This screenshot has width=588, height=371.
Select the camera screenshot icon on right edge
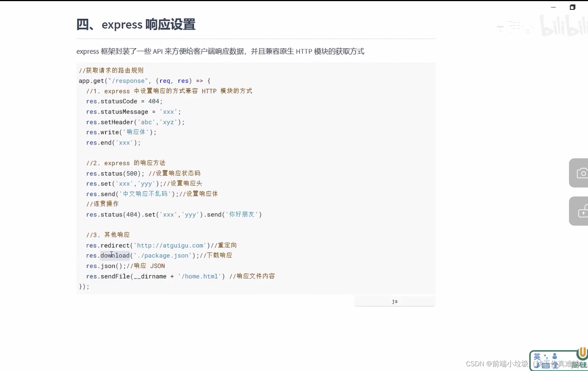(x=581, y=173)
